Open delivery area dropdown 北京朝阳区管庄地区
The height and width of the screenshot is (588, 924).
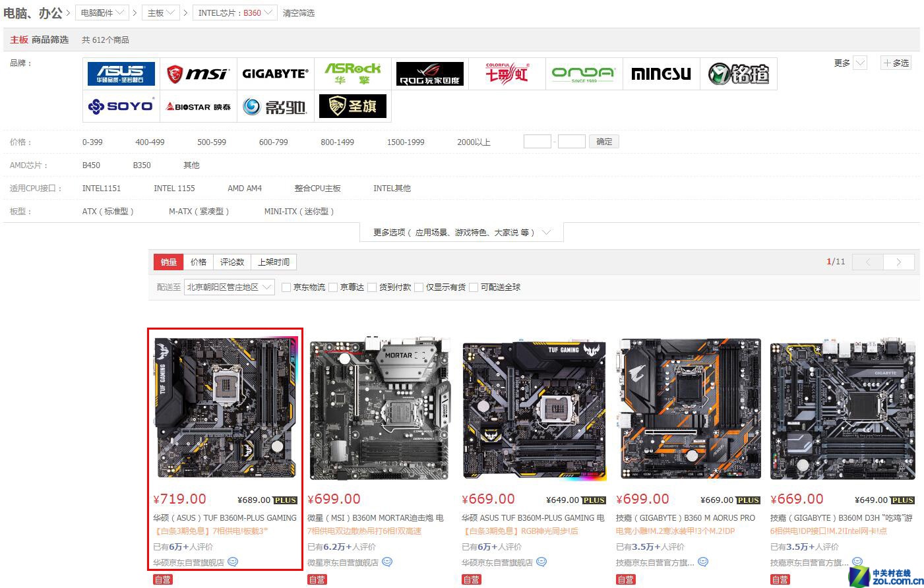click(x=230, y=287)
